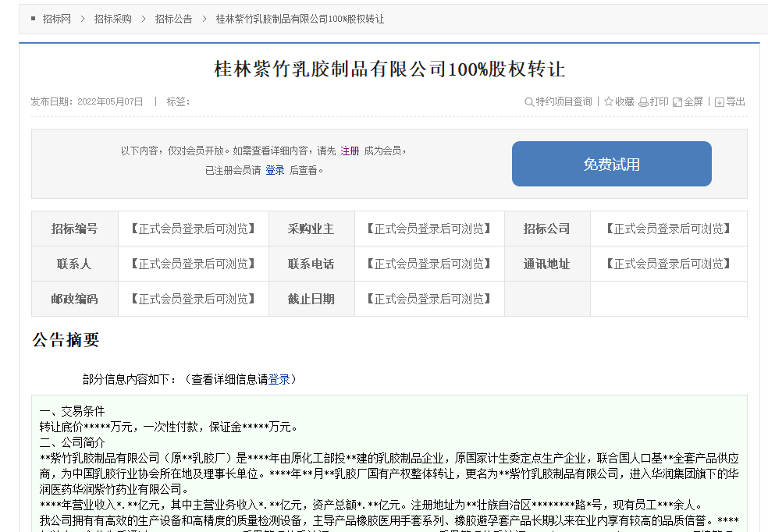
Task: Click 登录 link in the 部分信息内容如下 line
Action: point(279,379)
